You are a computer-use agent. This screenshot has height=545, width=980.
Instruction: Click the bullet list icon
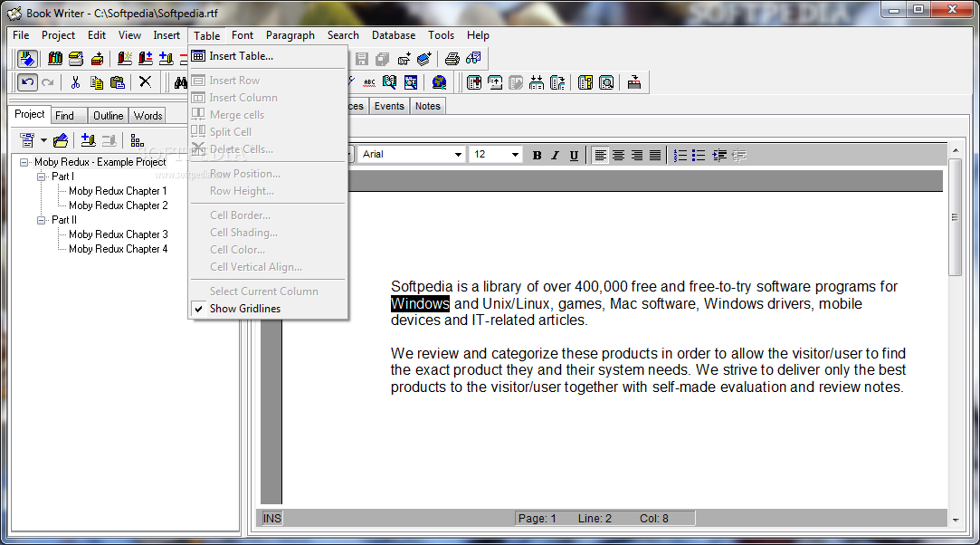tap(699, 155)
